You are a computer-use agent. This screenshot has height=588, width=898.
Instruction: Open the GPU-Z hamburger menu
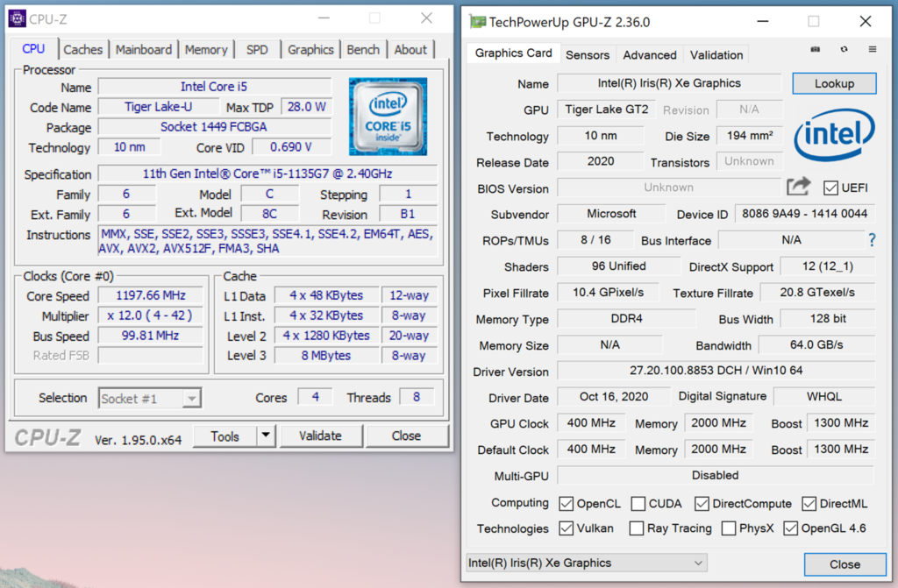tap(872, 50)
